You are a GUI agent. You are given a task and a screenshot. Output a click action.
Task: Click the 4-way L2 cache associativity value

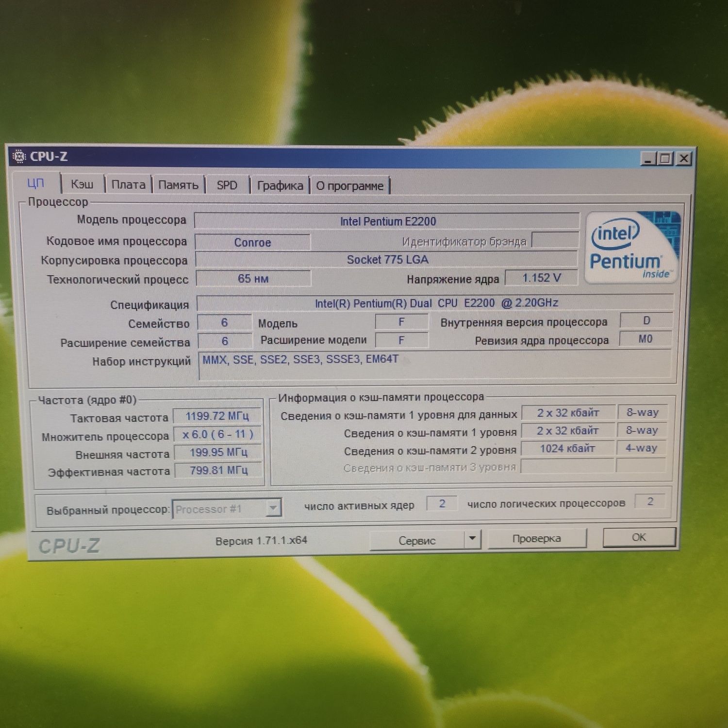[641, 448]
